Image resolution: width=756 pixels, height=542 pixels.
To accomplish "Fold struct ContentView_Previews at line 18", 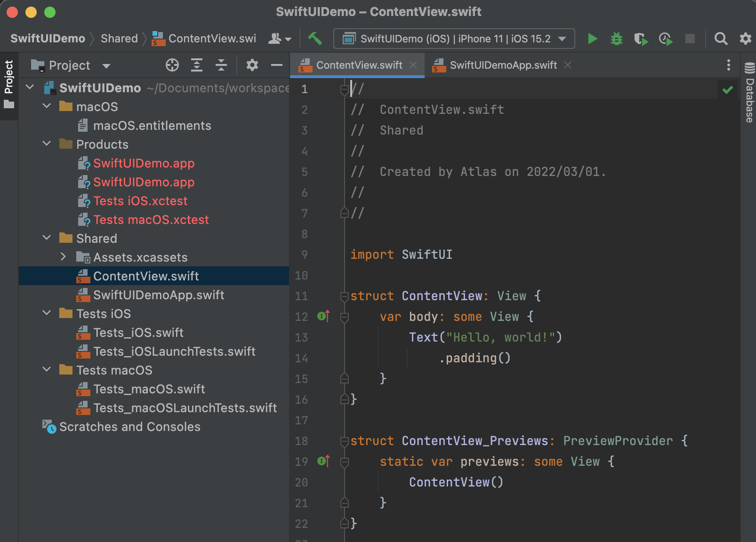I will click(x=344, y=441).
